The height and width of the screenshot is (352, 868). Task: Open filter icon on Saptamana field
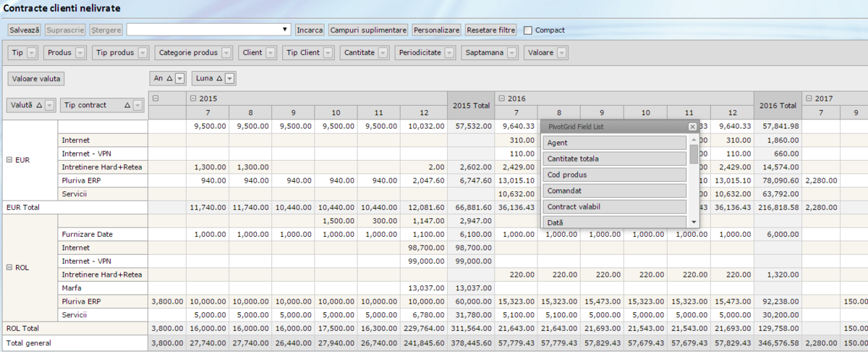tap(512, 53)
